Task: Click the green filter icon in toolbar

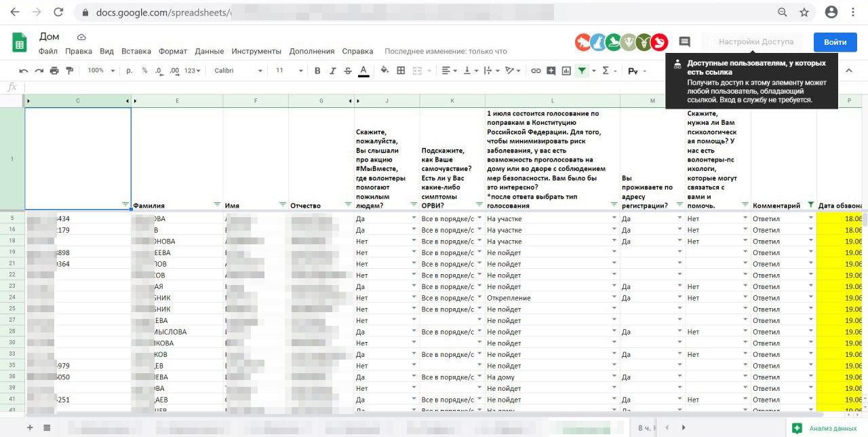Action: (x=582, y=71)
